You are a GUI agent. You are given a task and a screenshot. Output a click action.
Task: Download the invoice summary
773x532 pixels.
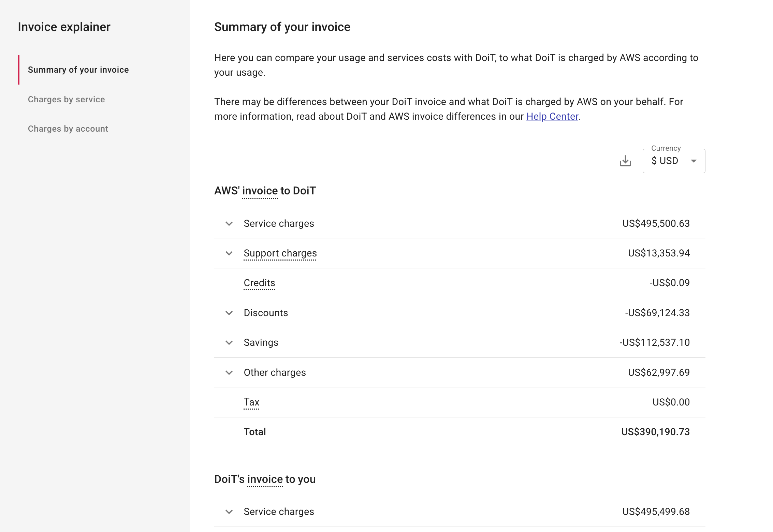click(x=625, y=161)
